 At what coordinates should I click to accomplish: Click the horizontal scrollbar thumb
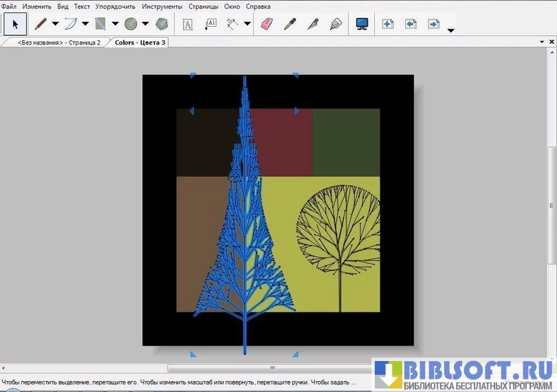[272, 368]
